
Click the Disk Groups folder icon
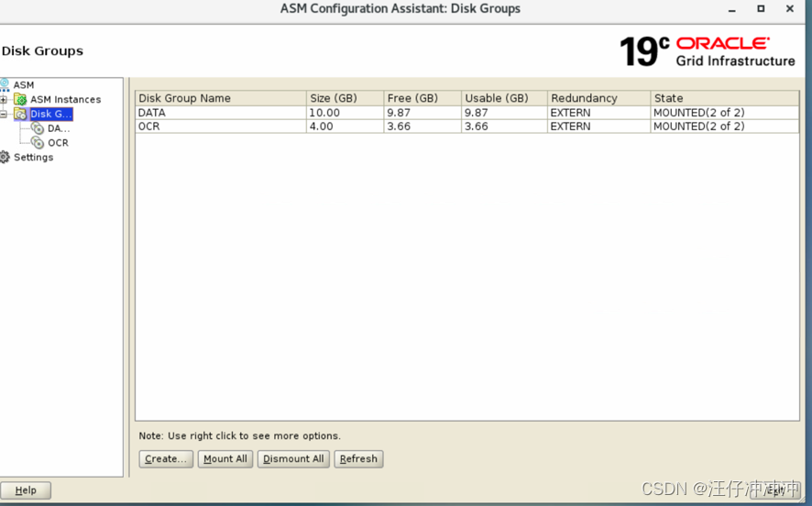point(20,114)
